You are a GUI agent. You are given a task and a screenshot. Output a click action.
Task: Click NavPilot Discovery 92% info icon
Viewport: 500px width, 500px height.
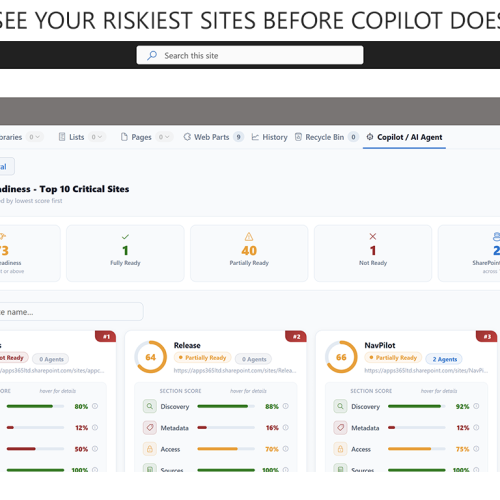(x=476, y=406)
